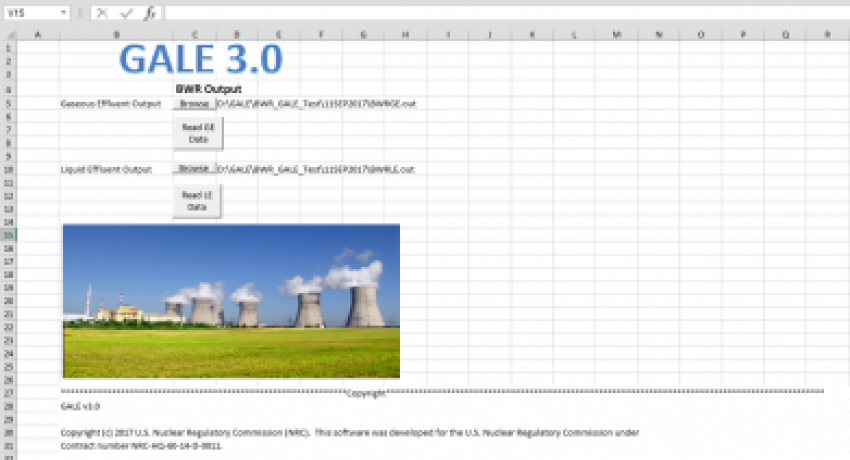Image resolution: width=850 pixels, height=460 pixels.
Task: Select the nuclear power plant picture
Action: [x=231, y=301]
